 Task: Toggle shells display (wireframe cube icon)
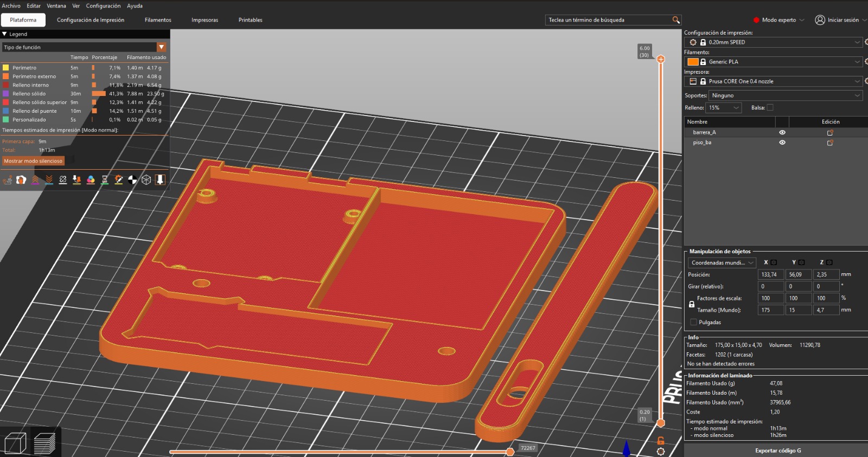coord(146,180)
